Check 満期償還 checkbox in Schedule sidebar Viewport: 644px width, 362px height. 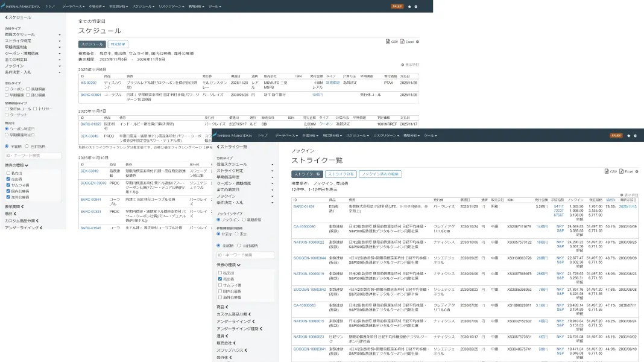click(x=28, y=89)
